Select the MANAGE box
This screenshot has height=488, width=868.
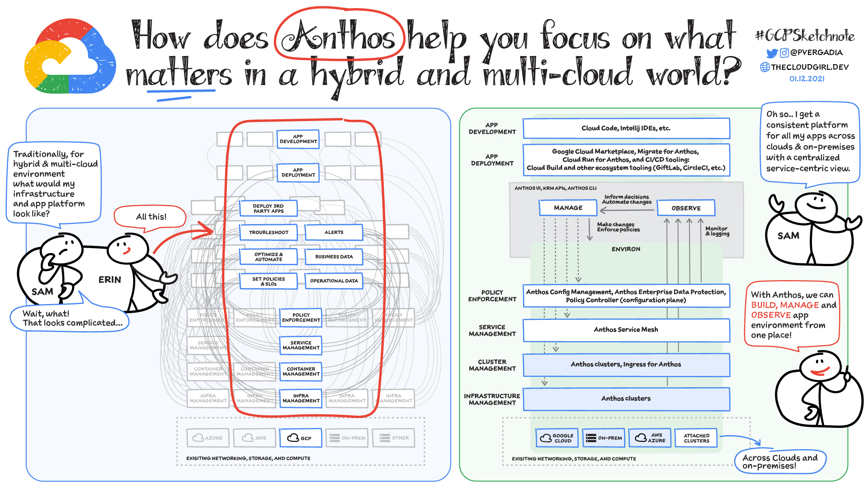(568, 208)
